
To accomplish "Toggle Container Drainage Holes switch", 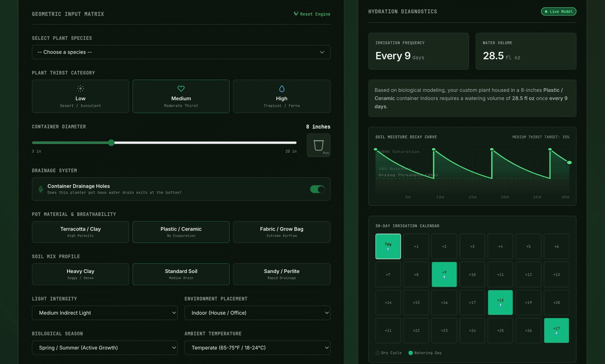I will [x=318, y=189].
